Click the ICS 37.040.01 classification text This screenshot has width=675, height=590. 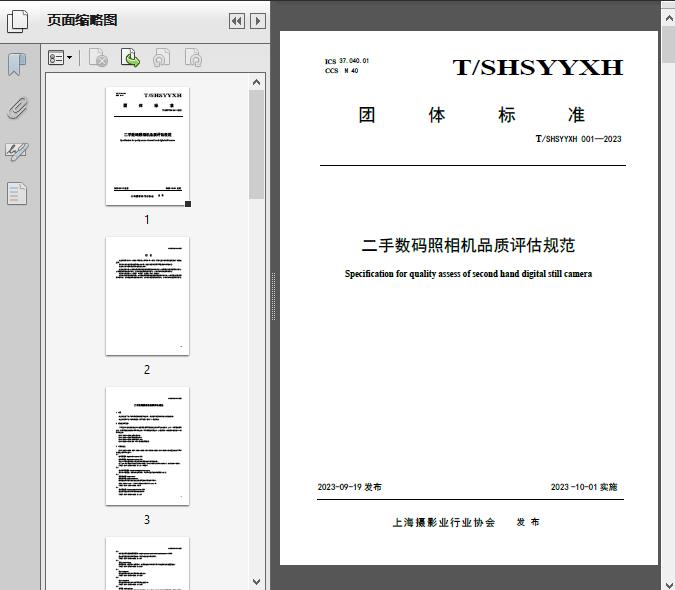point(347,61)
